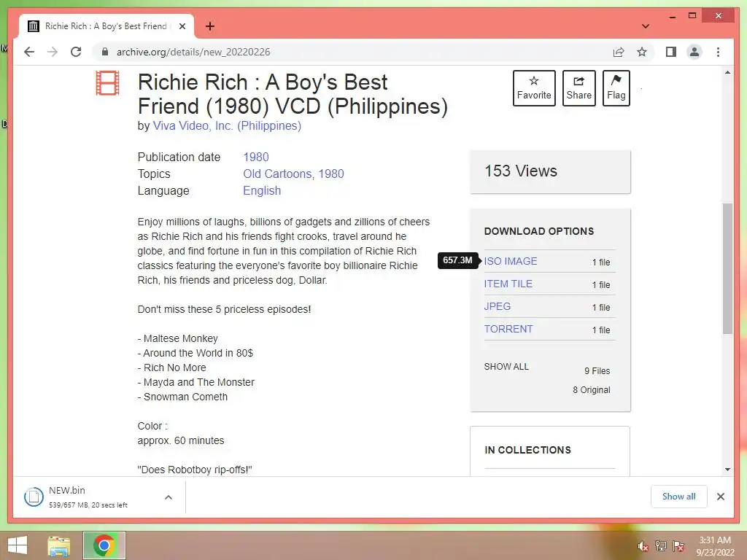Click the item title Richie Rich heading

293,94
